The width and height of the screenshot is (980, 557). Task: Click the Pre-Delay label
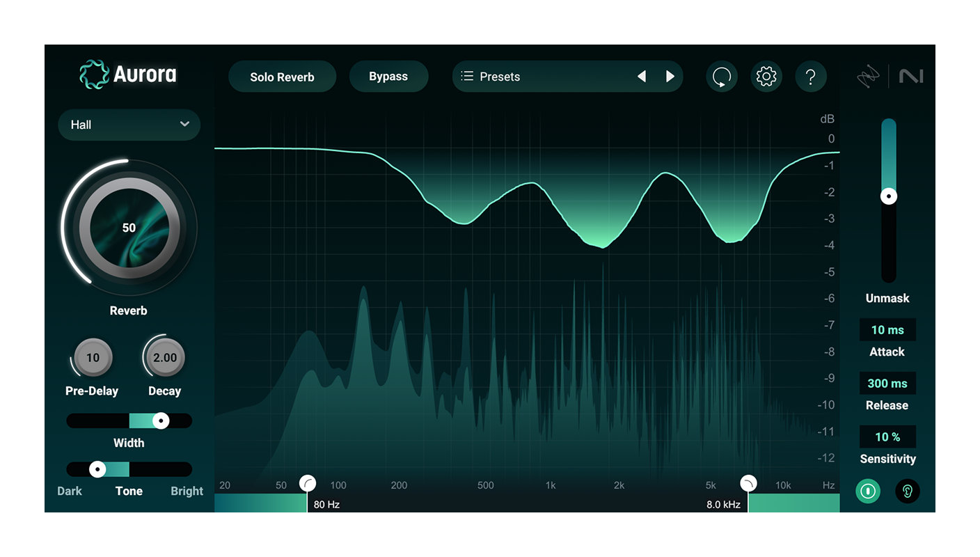tap(92, 391)
